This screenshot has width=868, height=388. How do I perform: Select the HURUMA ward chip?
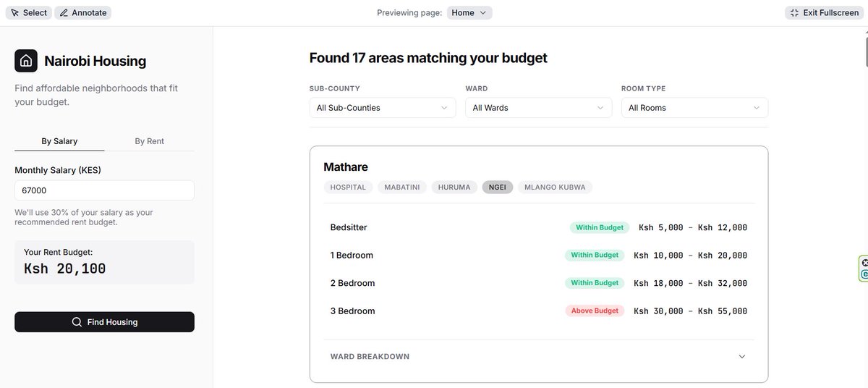point(454,187)
